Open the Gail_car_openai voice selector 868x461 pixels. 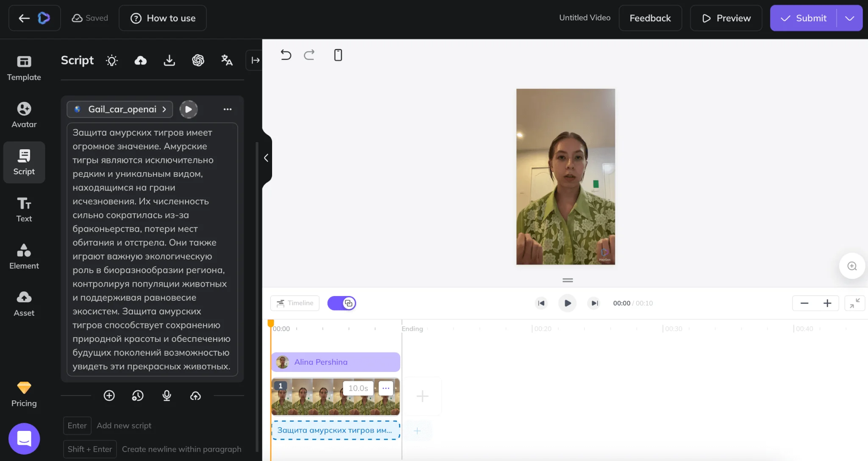[120, 109]
